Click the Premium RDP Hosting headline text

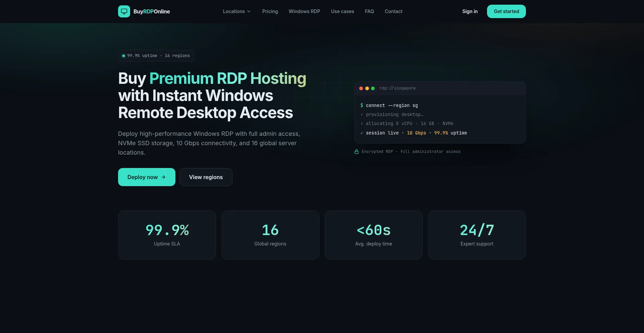pyautogui.click(x=228, y=78)
